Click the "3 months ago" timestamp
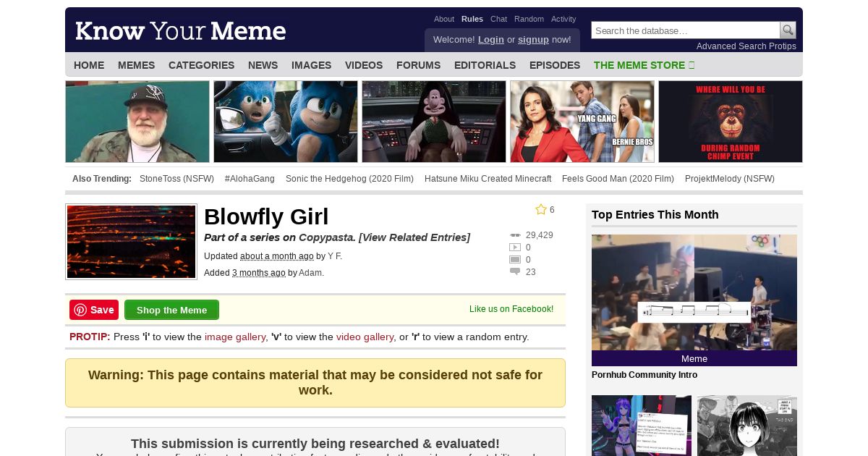 click(259, 273)
